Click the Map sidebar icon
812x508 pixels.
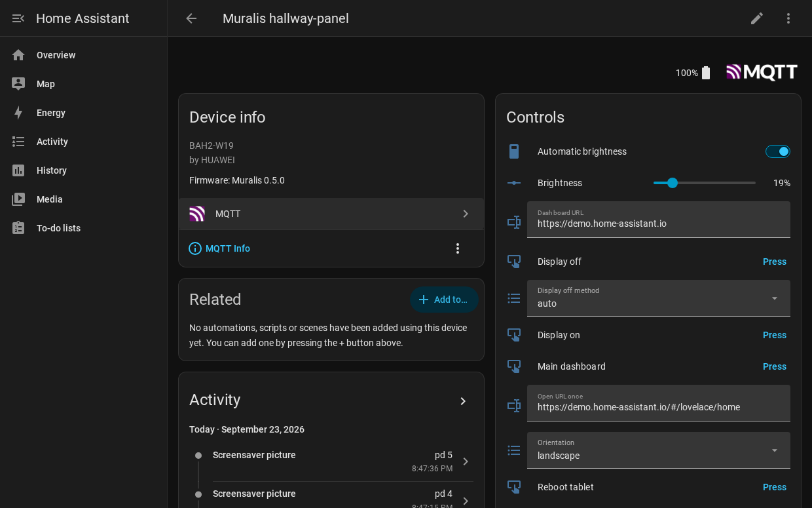point(18,84)
